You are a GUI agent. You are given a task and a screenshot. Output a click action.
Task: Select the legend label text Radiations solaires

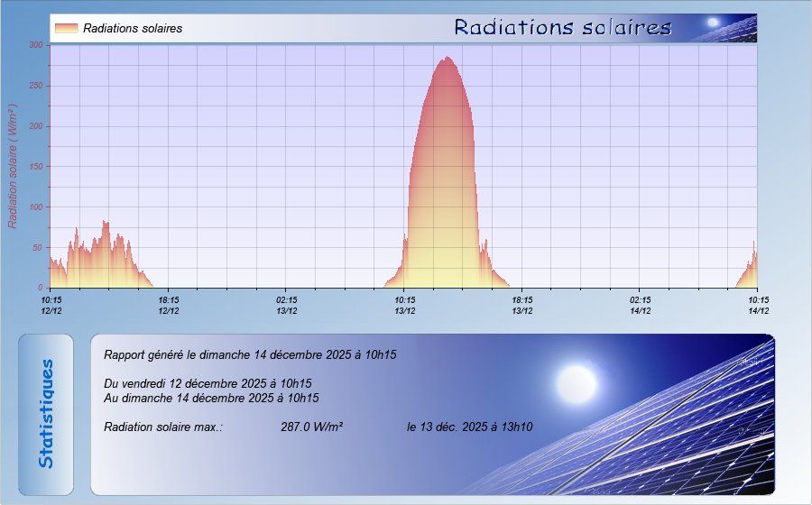click(x=133, y=29)
